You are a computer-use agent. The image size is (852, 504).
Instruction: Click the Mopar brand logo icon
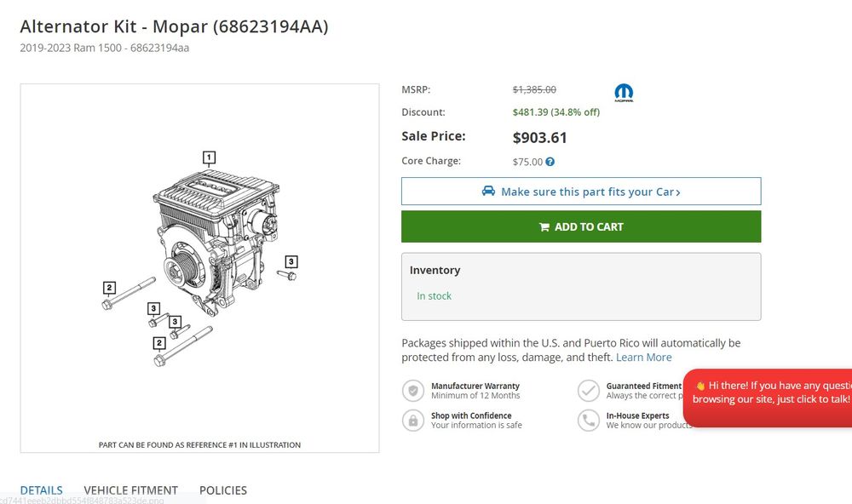tap(624, 93)
